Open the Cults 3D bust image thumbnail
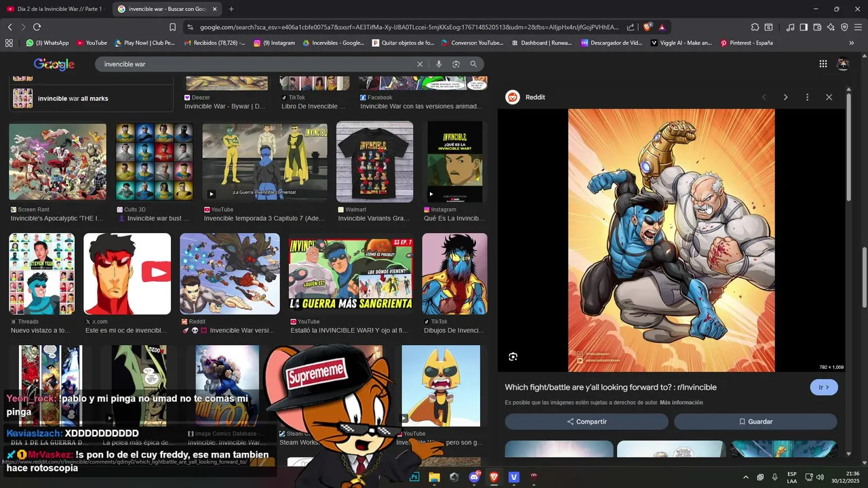 point(154,161)
